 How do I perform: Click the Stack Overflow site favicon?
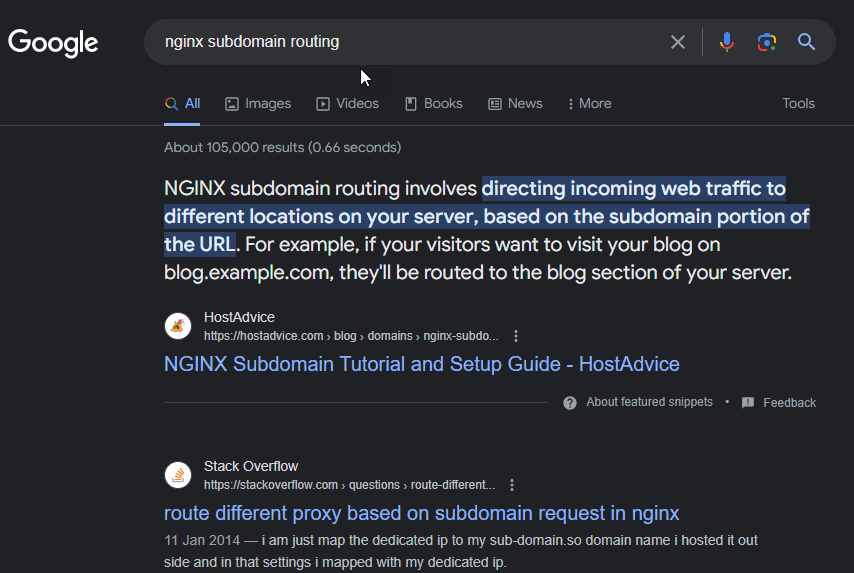point(178,475)
